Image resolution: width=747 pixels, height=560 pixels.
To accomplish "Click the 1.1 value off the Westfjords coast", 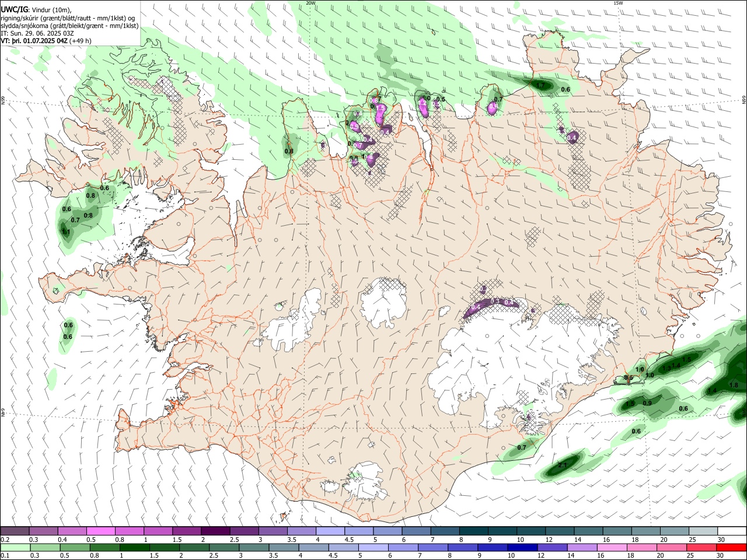I will (x=66, y=232).
